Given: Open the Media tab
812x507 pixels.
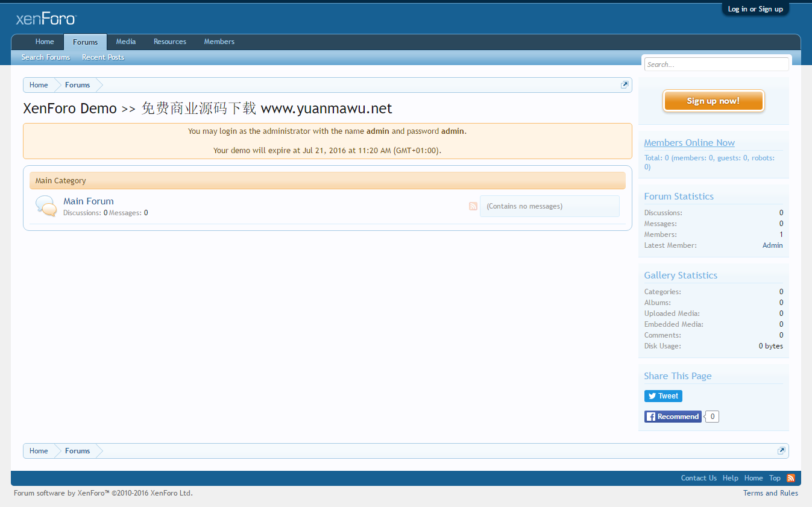Looking at the screenshot, I should [126, 42].
